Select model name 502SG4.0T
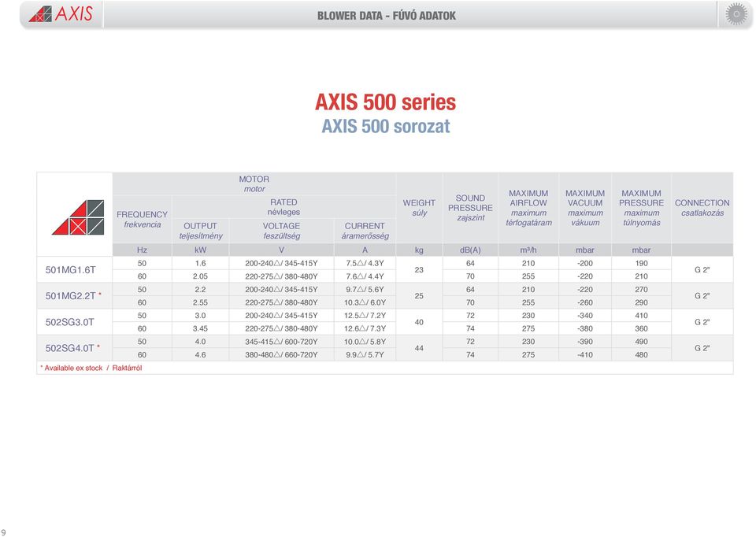 pos(70,348)
